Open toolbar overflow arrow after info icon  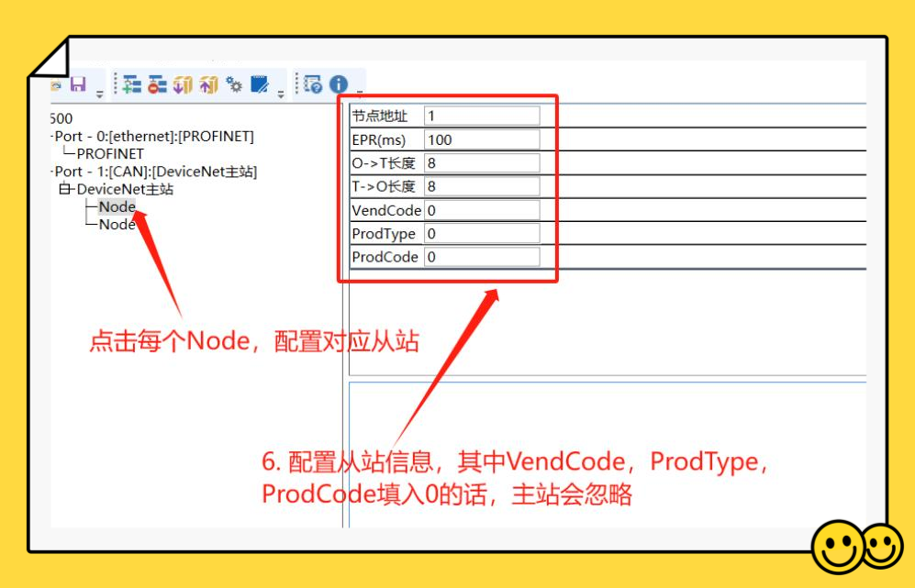[x=360, y=92]
